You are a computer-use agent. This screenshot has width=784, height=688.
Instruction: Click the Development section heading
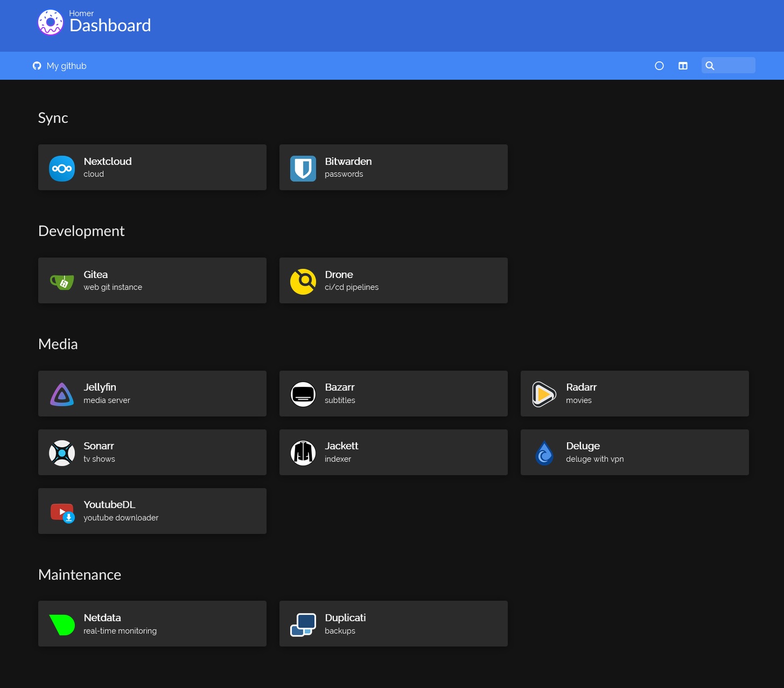click(81, 231)
